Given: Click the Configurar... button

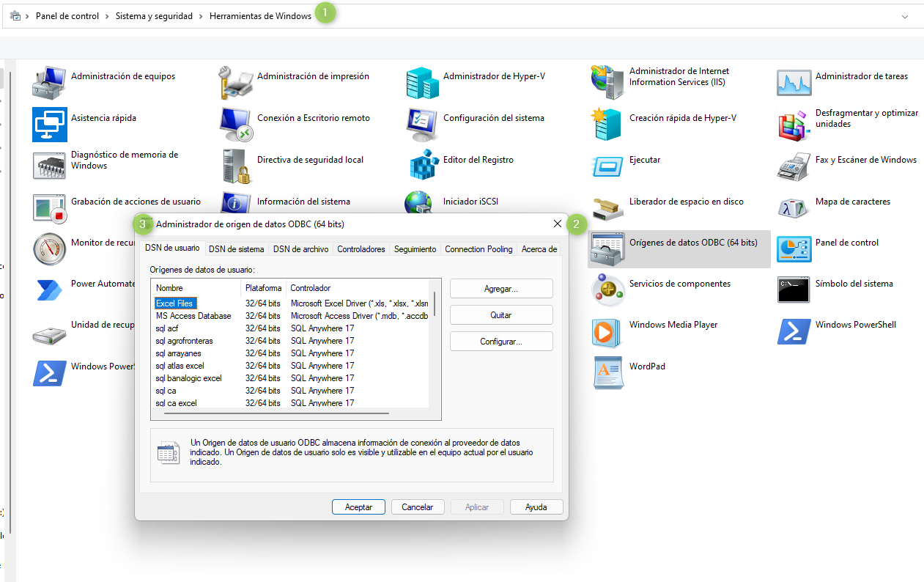Looking at the screenshot, I should pyautogui.click(x=500, y=342).
